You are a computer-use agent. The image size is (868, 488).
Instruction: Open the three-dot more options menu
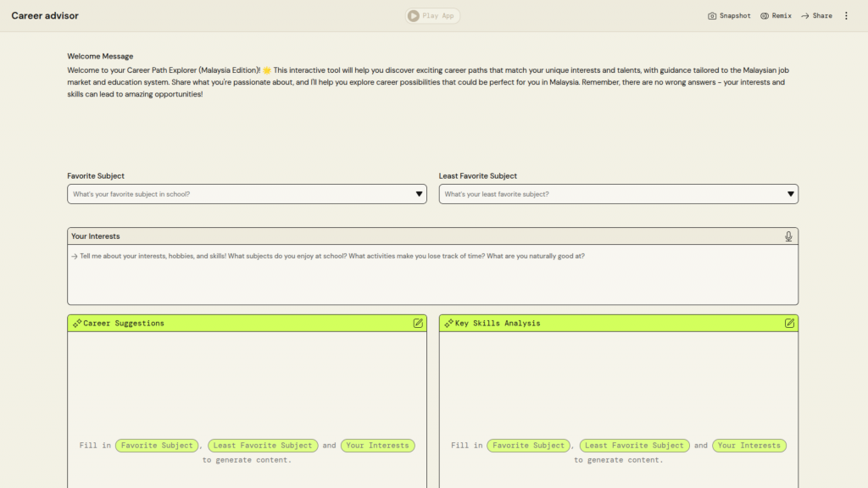point(845,16)
